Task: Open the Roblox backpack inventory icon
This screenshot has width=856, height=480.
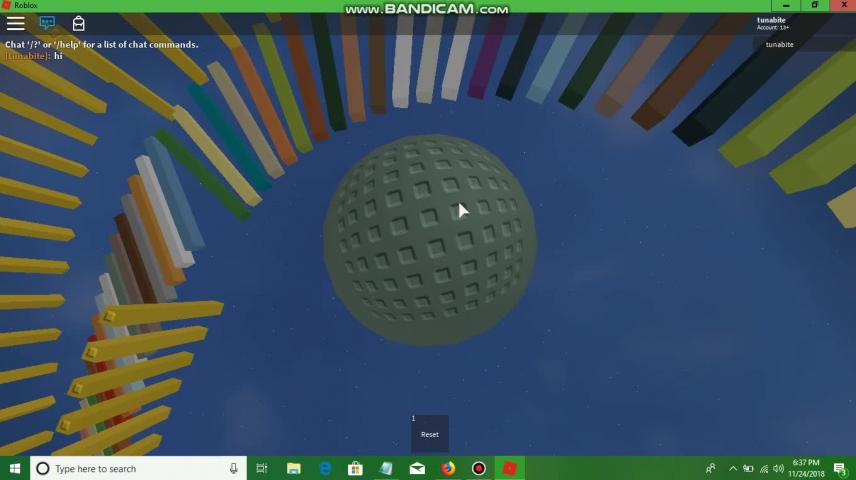Action: (x=79, y=23)
